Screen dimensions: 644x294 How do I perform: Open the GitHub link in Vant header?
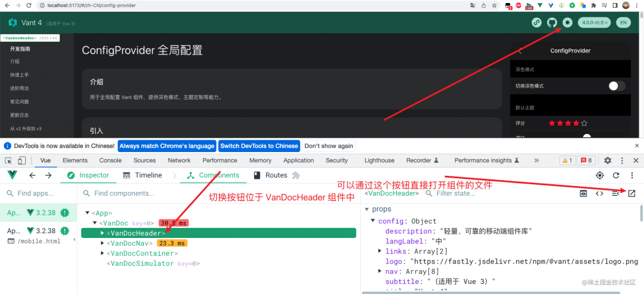[x=552, y=23]
